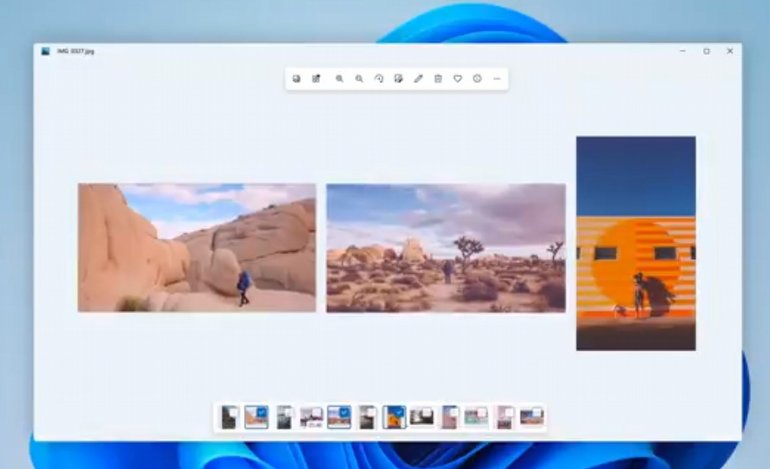Click the large photo of hiker beside boulders
The image size is (770, 469).
(197, 248)
